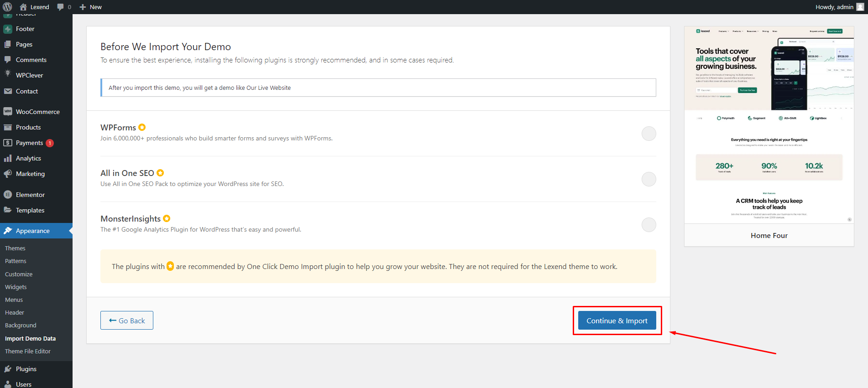Click the Appearance paintbrush icon
This screenshot has height=388, width=868.
click(x=8, y=231)
